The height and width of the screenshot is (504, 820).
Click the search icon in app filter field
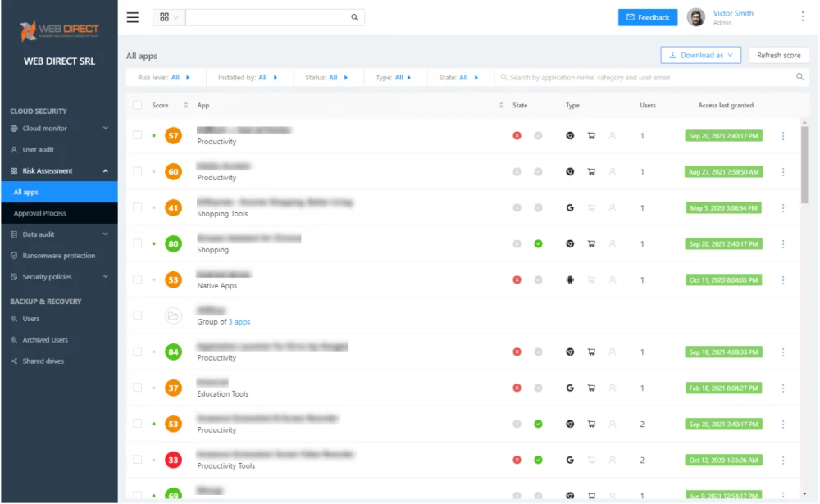(799, 77)
